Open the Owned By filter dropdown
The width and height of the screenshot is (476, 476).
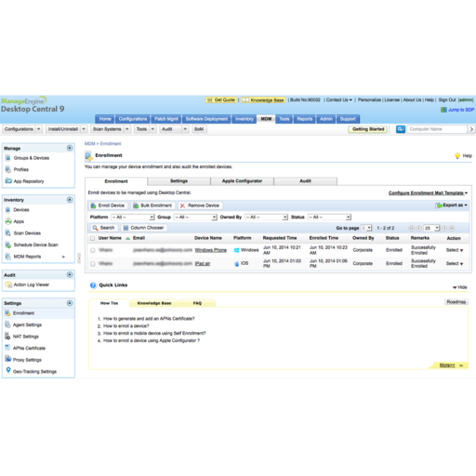tap(266, 218)
